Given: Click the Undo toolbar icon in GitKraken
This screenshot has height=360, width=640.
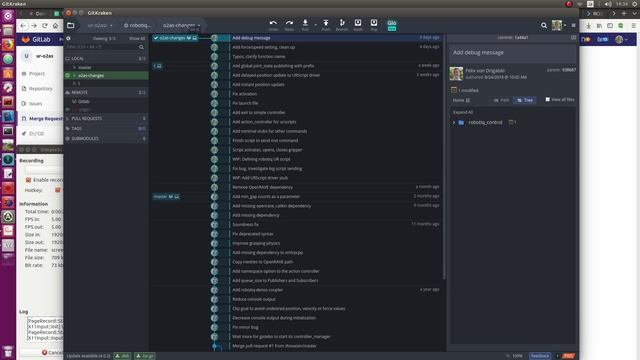Looking at the screenshot, I should [273, 23].
